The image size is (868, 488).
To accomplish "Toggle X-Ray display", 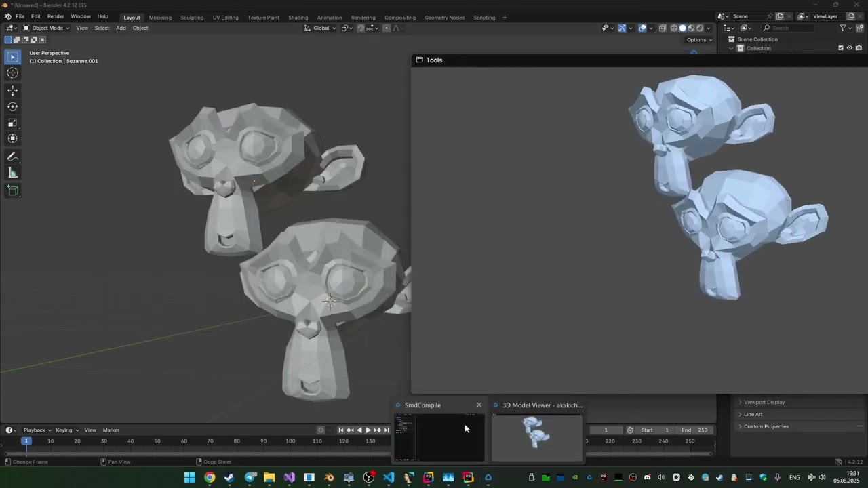I will coord(663,28).
